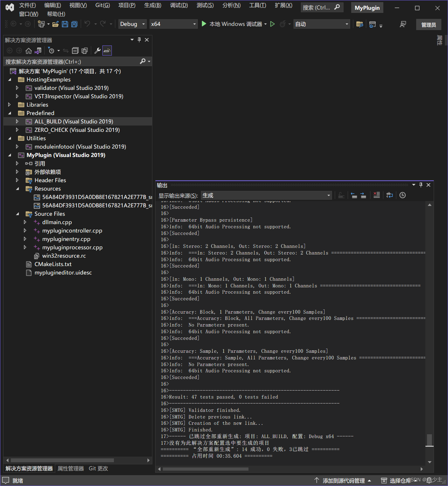Viewport: 448px width, 486px height.
Task: Open Properties with the wrench icon
Action: pyautogui.click(x=97, y=51)
